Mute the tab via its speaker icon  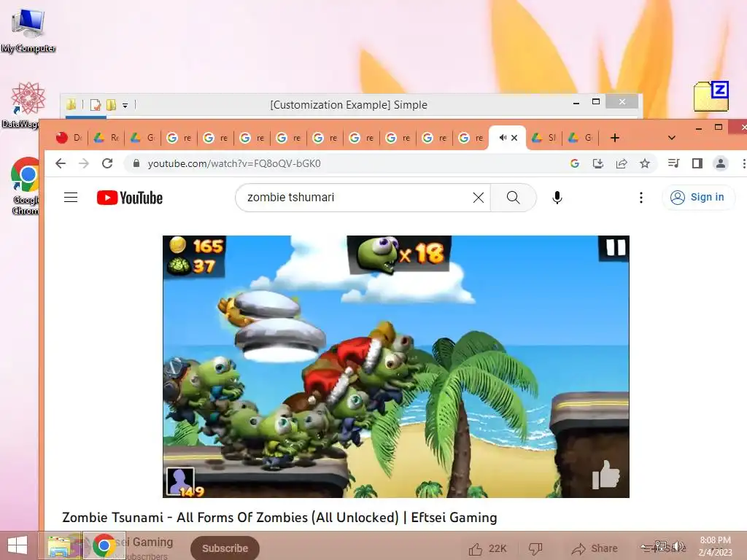point(503,138)
